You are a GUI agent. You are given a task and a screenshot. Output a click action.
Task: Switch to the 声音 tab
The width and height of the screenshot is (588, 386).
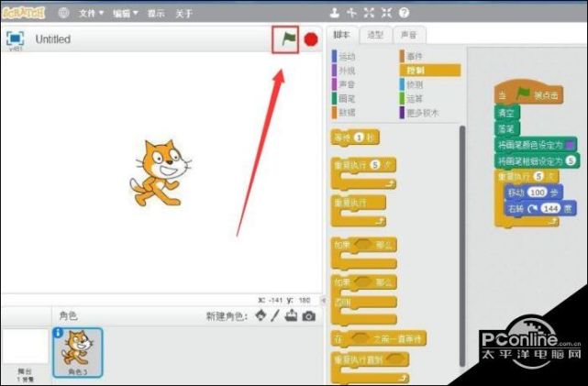[409, 35]
